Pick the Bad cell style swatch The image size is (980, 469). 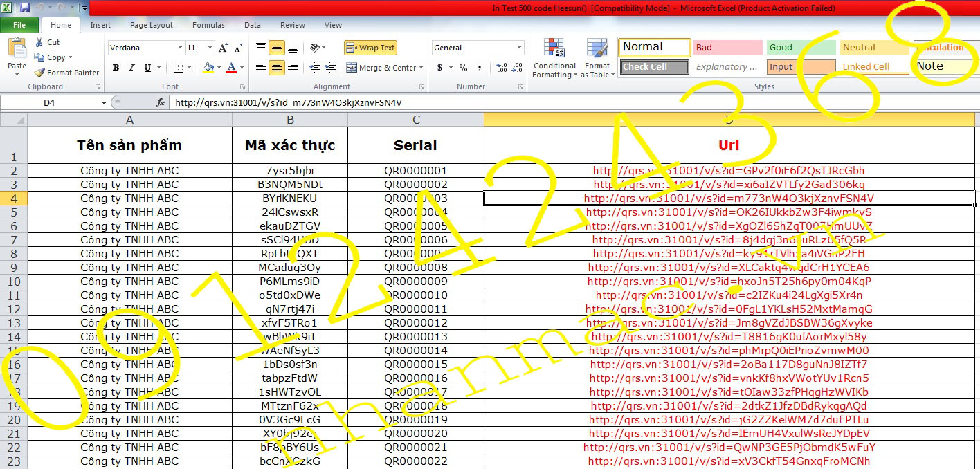(727, 48)
